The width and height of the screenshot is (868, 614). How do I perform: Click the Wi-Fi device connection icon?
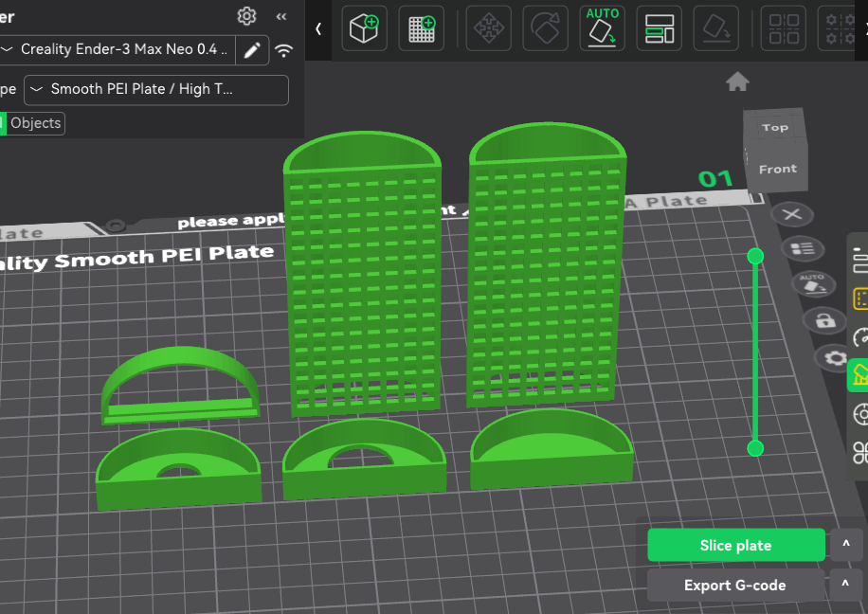point(284,51)
